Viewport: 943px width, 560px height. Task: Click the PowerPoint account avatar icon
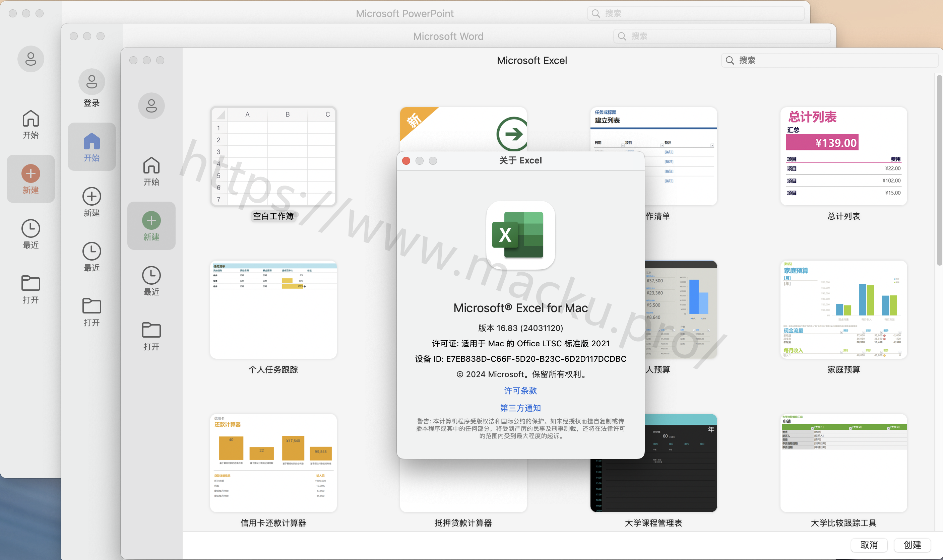30,59
